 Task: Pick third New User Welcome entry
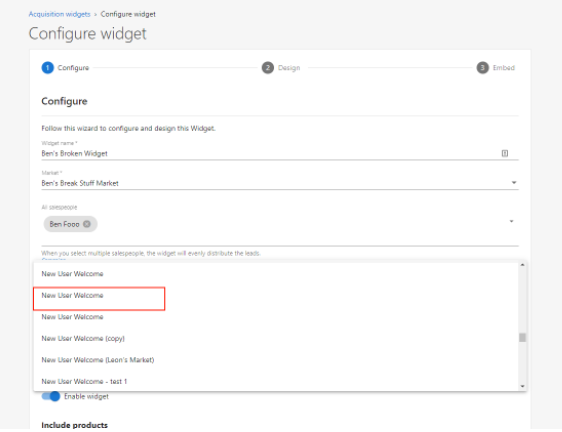coord(276,317)
